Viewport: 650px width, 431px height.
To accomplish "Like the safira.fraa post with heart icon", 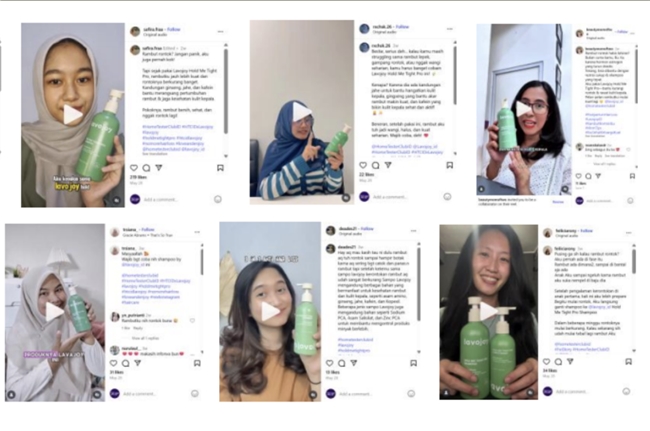I will click(134, 168).
